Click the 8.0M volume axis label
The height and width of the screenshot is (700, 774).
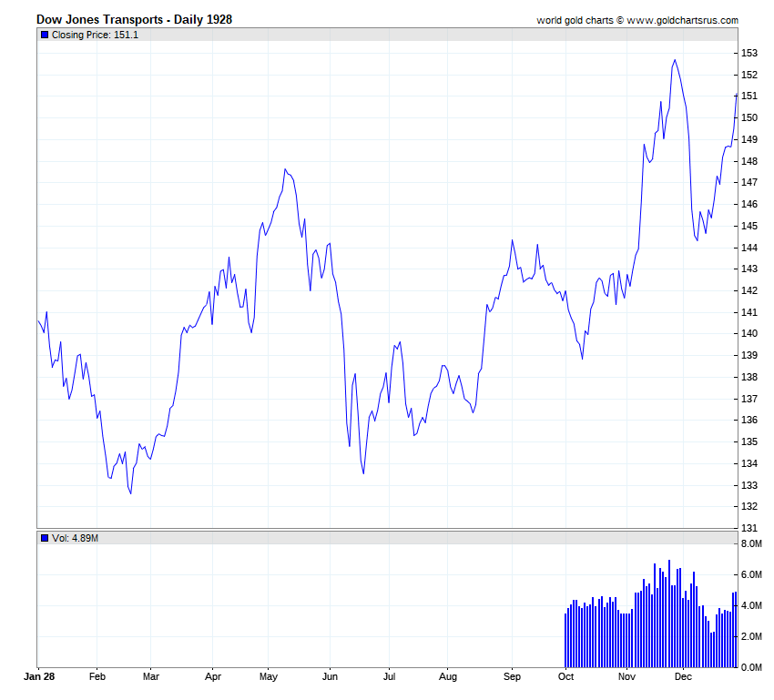click(751, 544)
